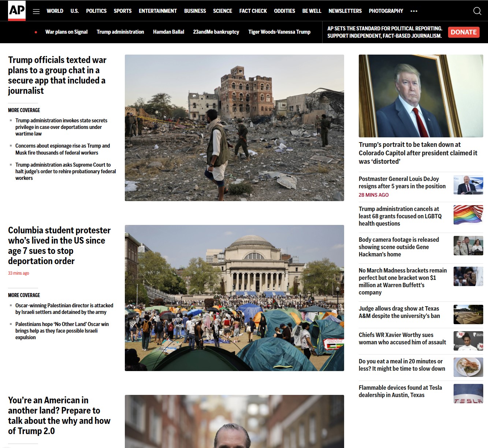The image size is (488, 448).
Task: Open Texas A&M drag show judge story
Action: (399, 312)
